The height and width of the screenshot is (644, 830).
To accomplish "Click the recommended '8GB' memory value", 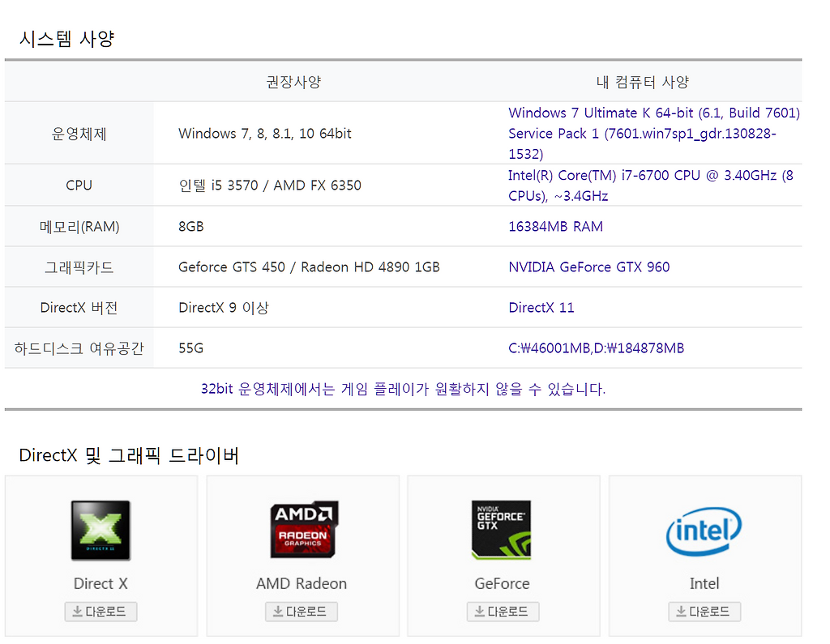I will [191, 227].
